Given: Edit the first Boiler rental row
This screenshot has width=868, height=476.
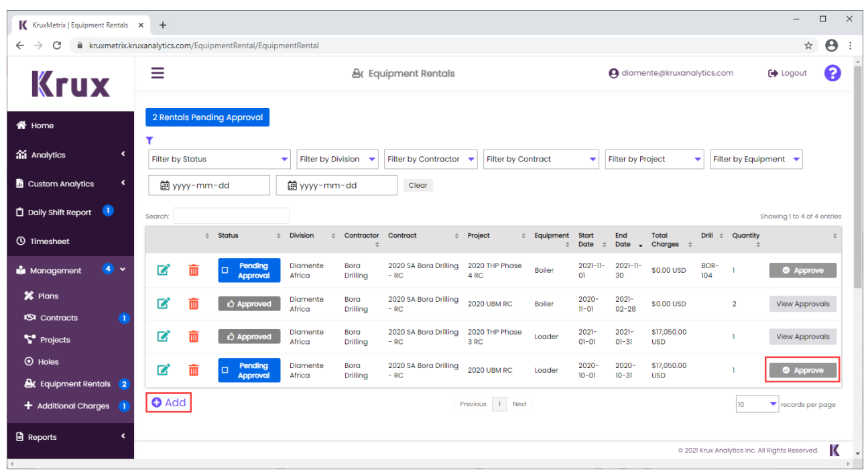Looking at the screenshot, I should tap(164, 270).
